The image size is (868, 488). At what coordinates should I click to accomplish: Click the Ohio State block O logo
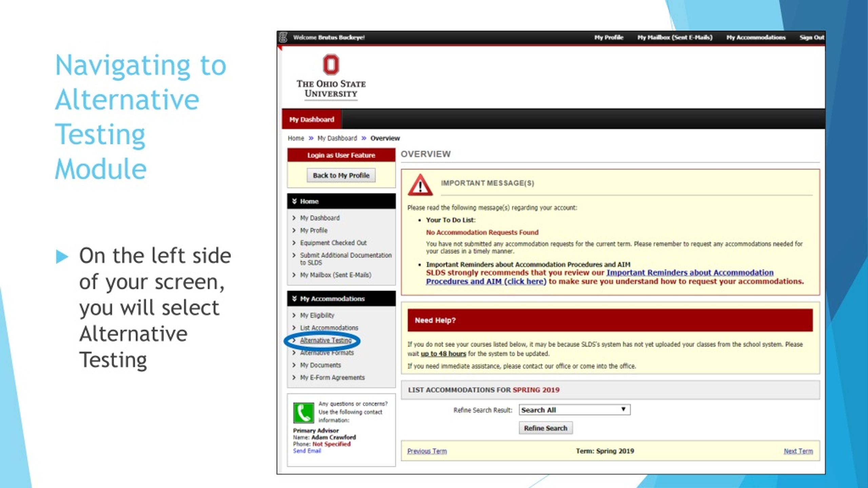[x=331, y=64]
